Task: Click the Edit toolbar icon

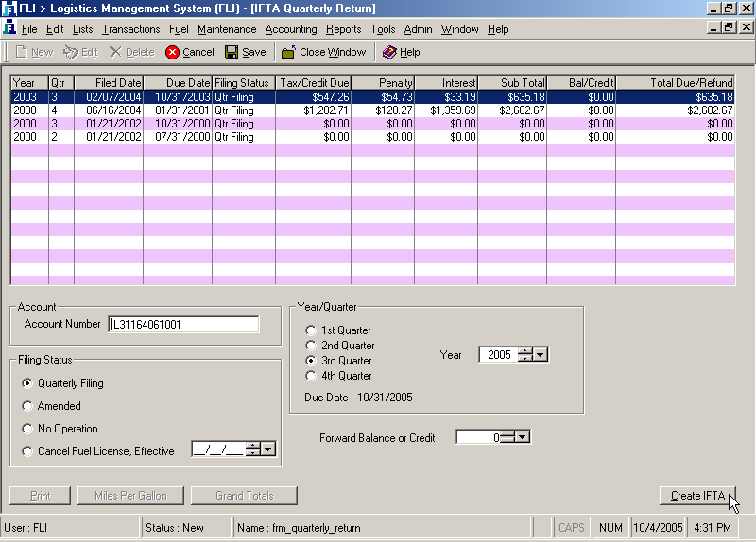Action: (70, 52)
